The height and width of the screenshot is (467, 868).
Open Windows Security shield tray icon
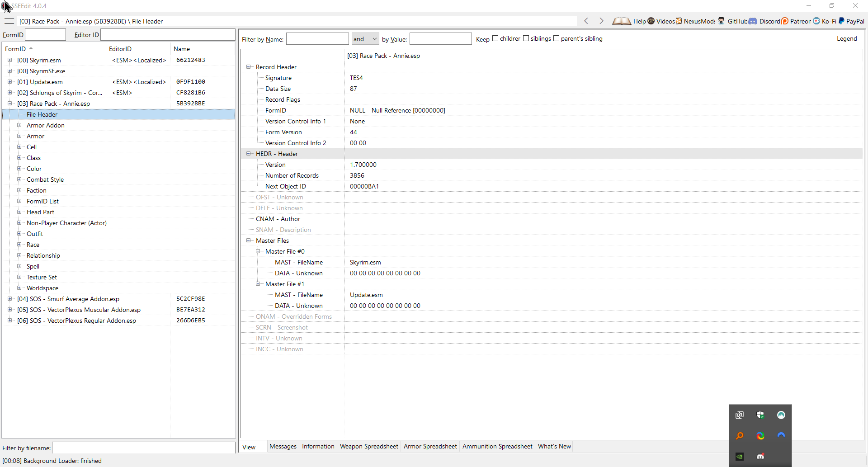coord(760,415)
